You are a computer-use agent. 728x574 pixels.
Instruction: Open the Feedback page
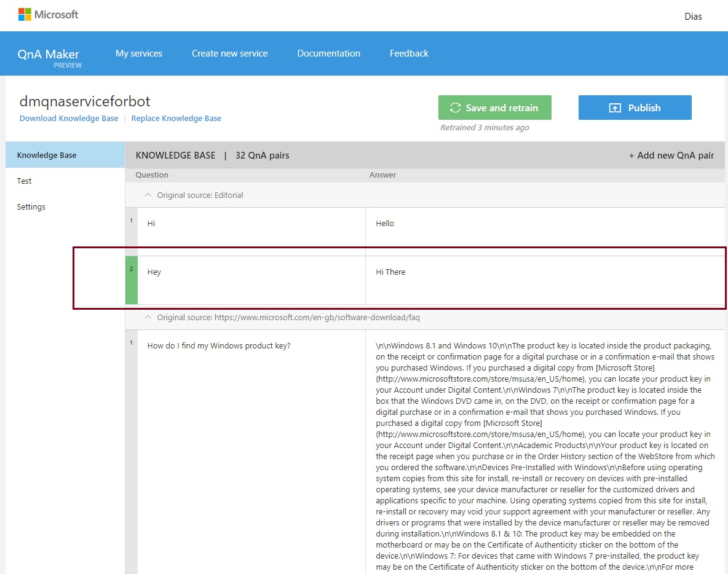(x=408, y=53)
